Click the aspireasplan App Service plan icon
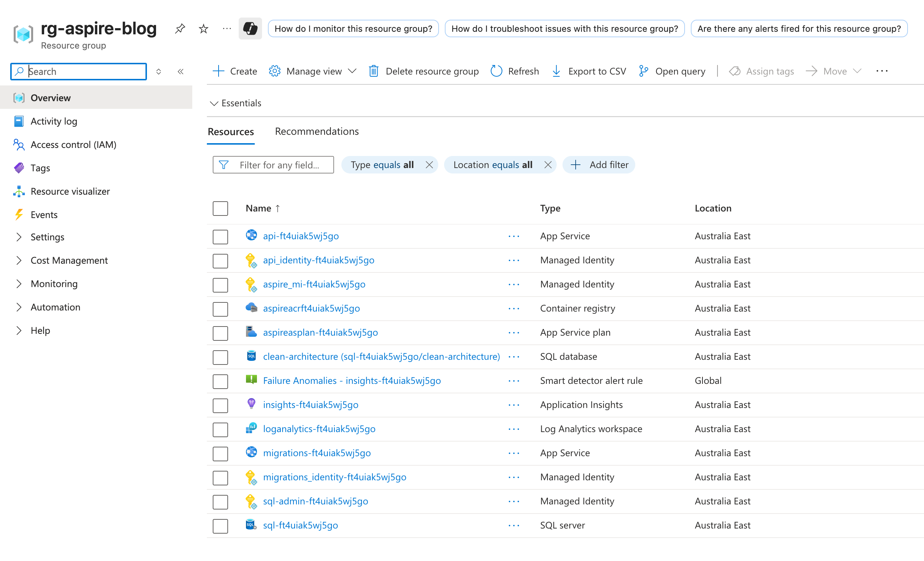924x561 pixels. point(251,332)
